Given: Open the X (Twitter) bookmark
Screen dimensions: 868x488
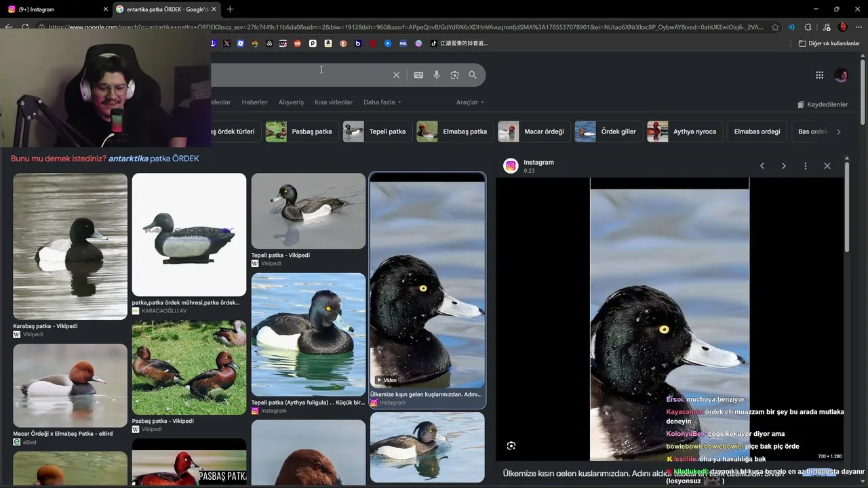Looking at the screenshot, I should (226, 43).
